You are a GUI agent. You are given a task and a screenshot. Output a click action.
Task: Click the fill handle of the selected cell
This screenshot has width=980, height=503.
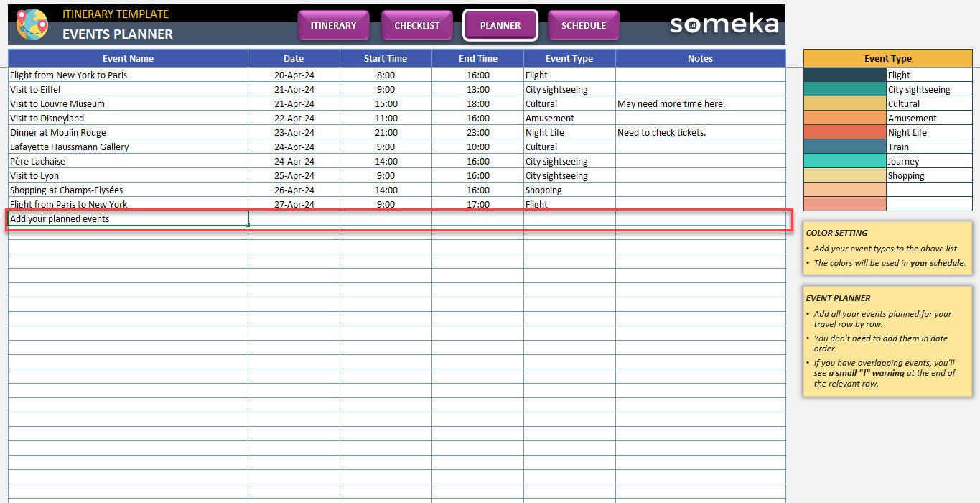pyautogui.click(x=248, y=226)
